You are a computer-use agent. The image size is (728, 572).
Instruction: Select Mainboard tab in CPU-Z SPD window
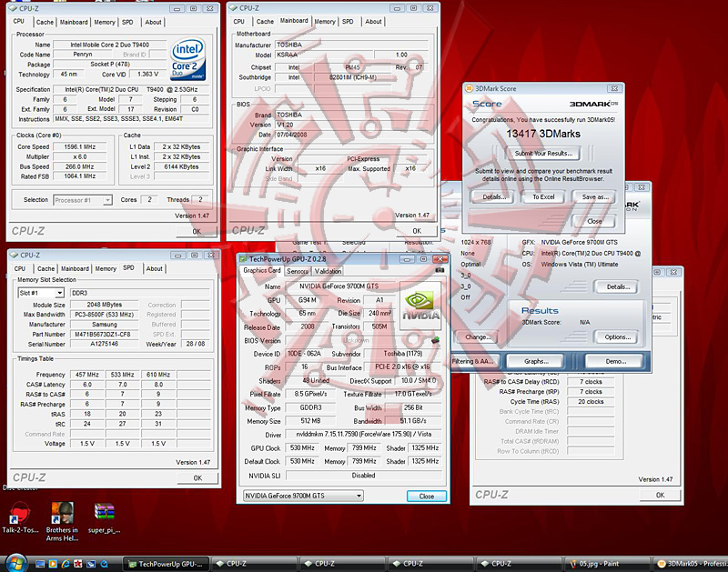(75, 268)
